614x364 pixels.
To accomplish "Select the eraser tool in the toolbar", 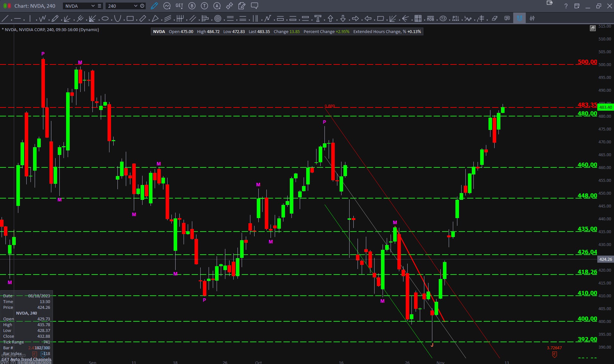I will 495,19.
